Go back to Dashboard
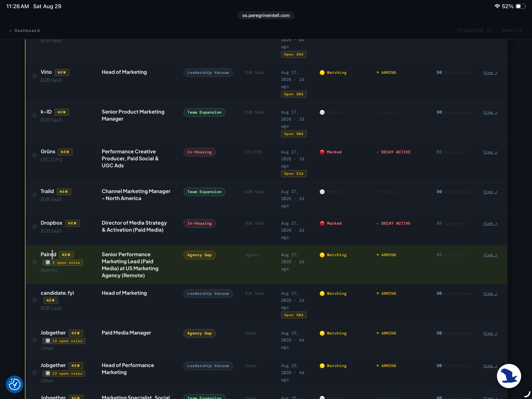 (24, 31)
